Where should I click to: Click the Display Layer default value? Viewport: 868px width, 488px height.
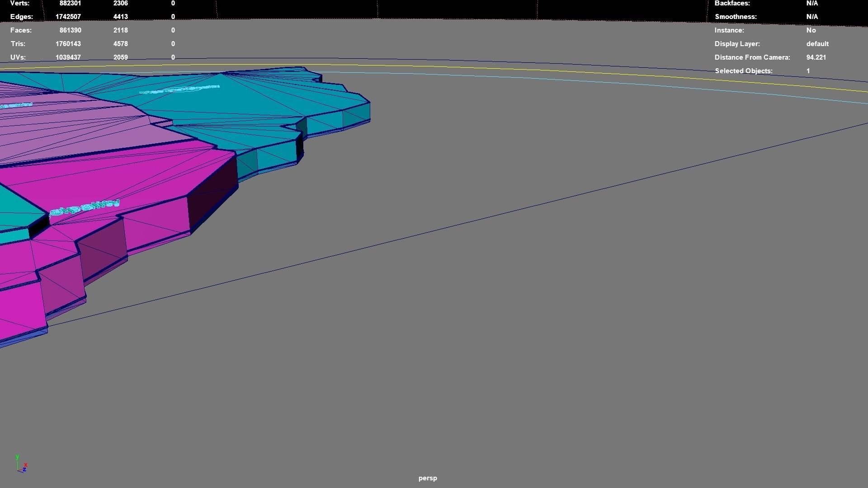[817, 44]
